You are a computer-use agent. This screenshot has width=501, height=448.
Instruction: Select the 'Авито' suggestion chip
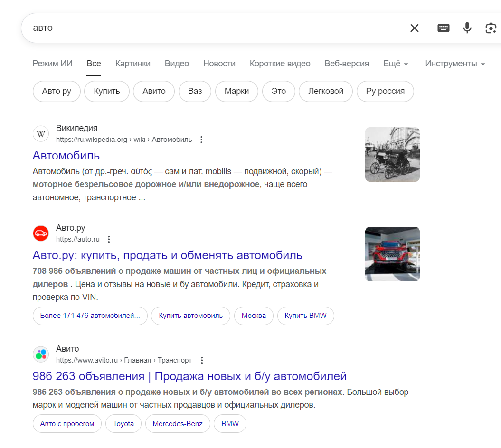[x=154, y=91]
